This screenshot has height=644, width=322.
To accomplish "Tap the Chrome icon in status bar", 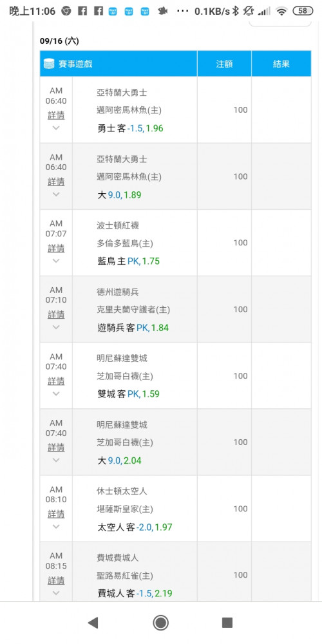I will tap(66, 12).
